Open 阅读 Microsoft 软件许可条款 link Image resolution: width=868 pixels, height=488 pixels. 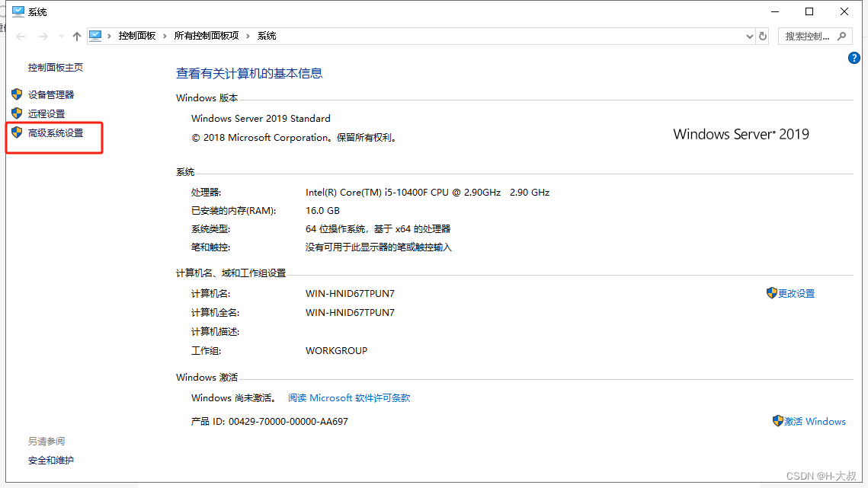click(x=349, y=398)
